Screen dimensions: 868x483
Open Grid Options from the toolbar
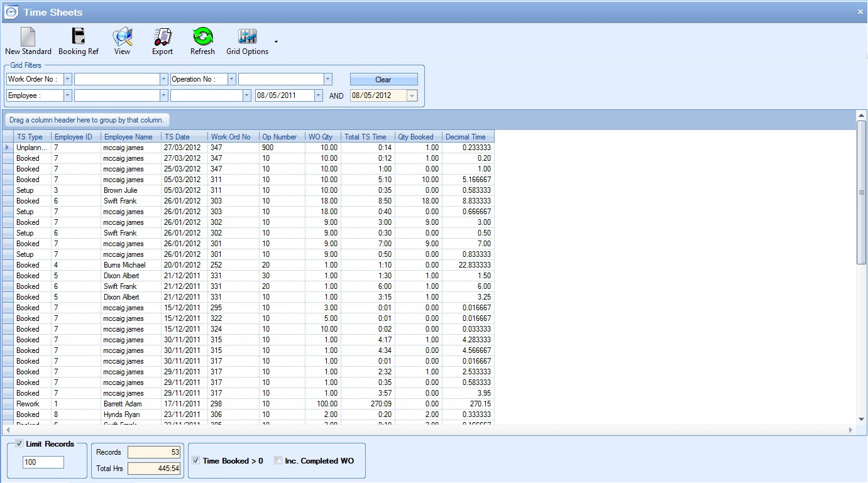(247, 37)
